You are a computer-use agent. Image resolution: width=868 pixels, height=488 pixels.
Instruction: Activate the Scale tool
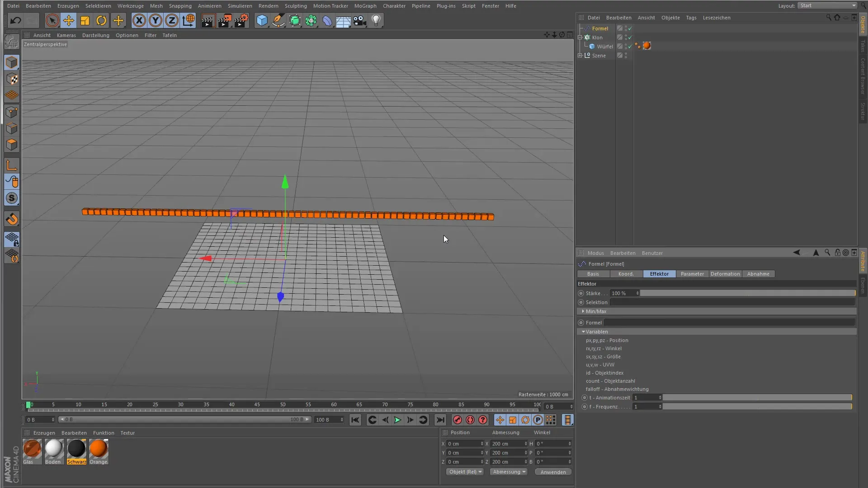[85, 20]
